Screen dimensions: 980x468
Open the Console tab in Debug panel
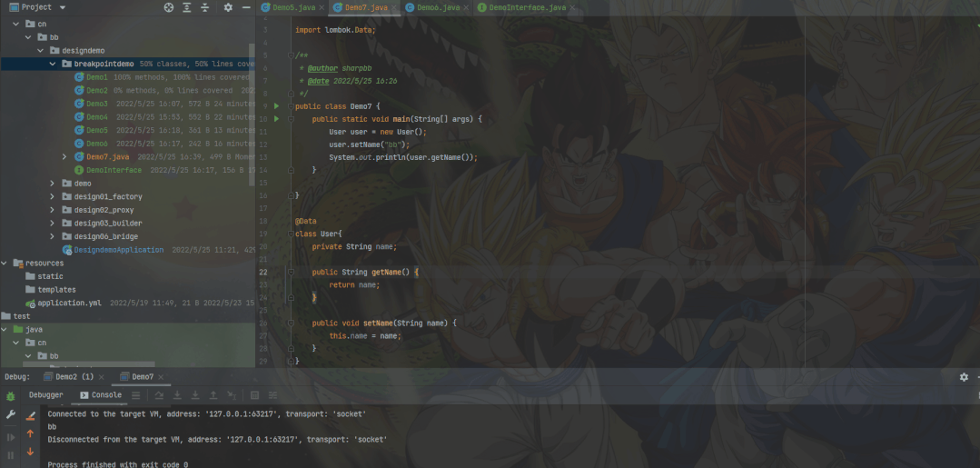101,394
